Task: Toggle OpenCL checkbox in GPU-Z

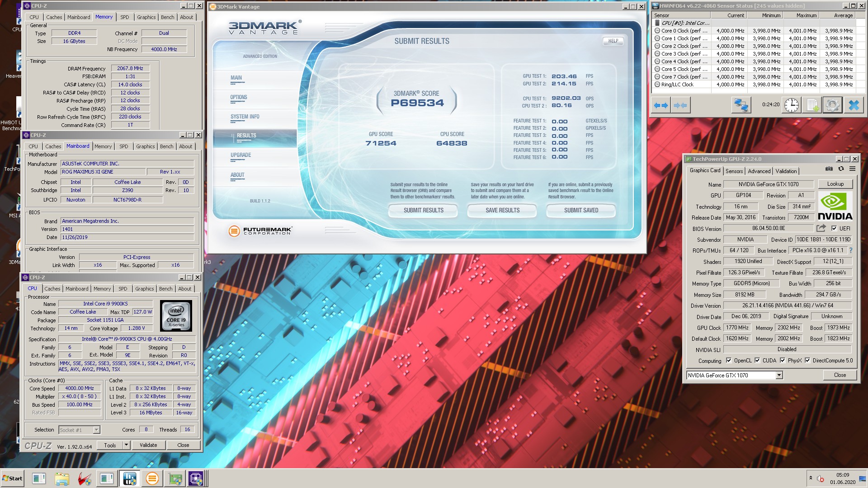Action: (x=729, y=361)
